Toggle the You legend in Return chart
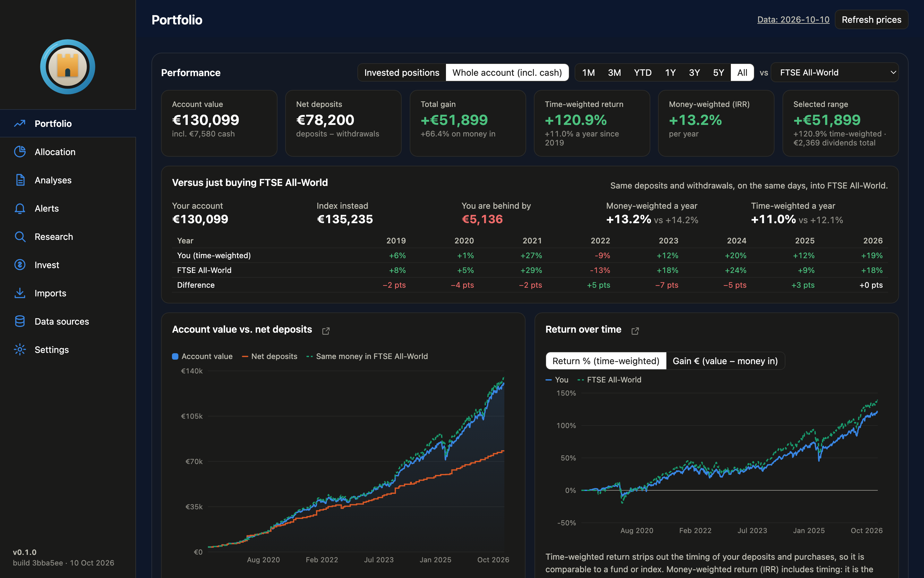The width and height of the screenshot is (924, 578). pyautogui.click(x=557, y=380)
